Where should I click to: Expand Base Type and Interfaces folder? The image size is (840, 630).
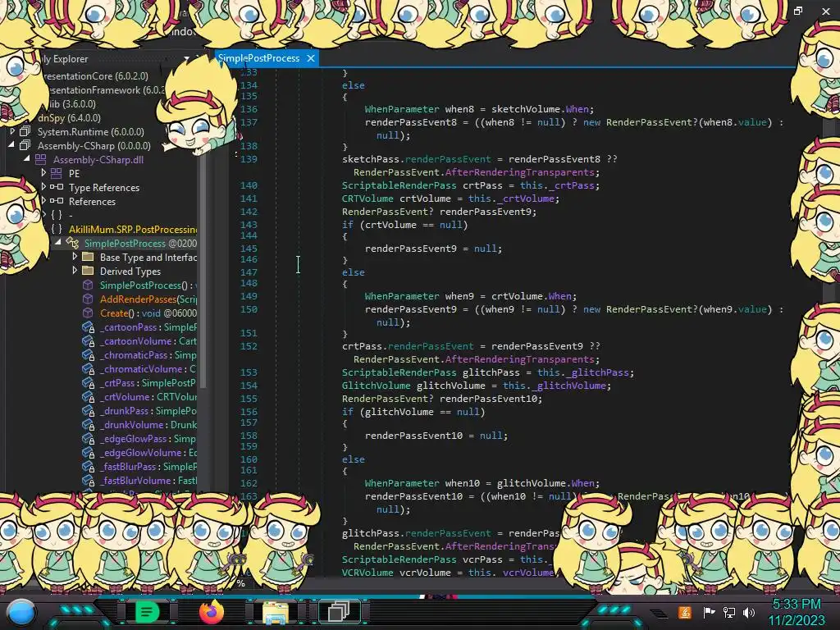(75, 257)
